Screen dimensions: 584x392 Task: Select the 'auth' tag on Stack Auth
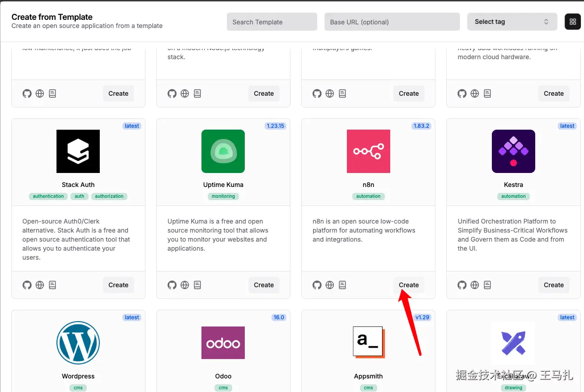click(79, 196)
